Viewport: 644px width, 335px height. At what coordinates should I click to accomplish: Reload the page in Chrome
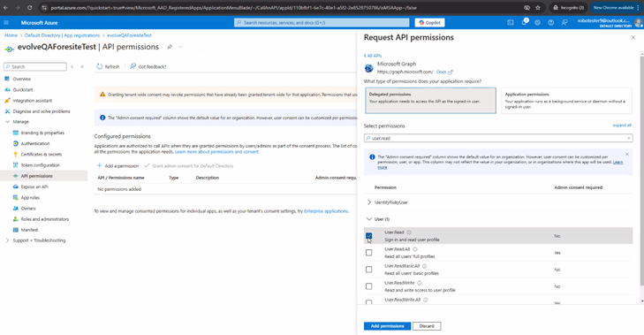29,7
